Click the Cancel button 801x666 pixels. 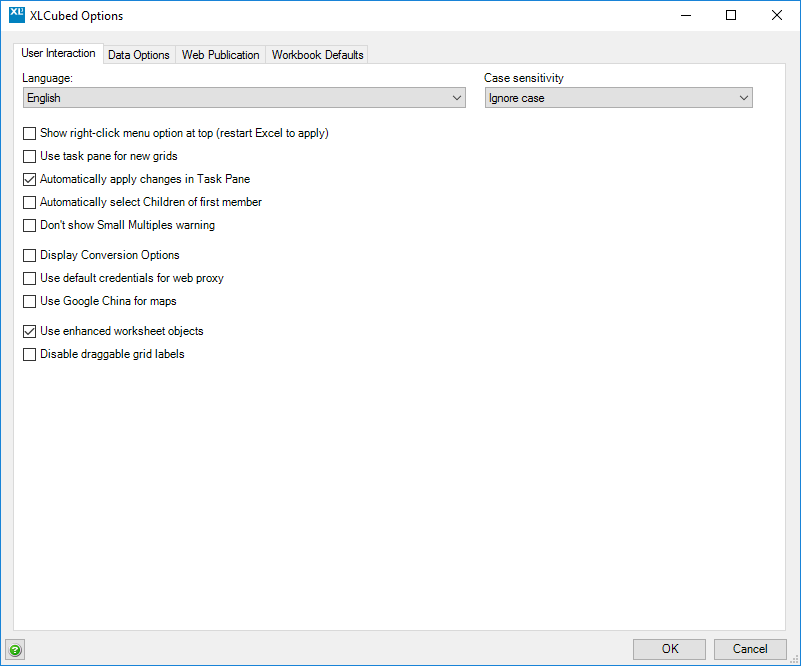[x=750, y=649]
